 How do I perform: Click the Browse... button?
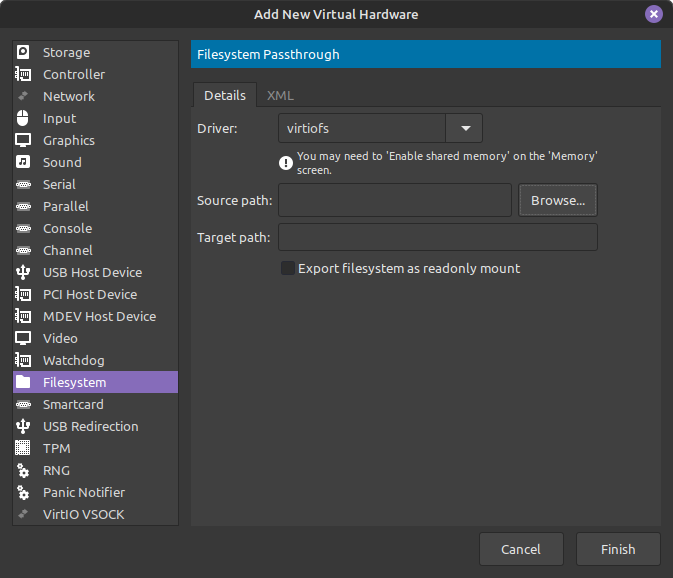point(558,200)
